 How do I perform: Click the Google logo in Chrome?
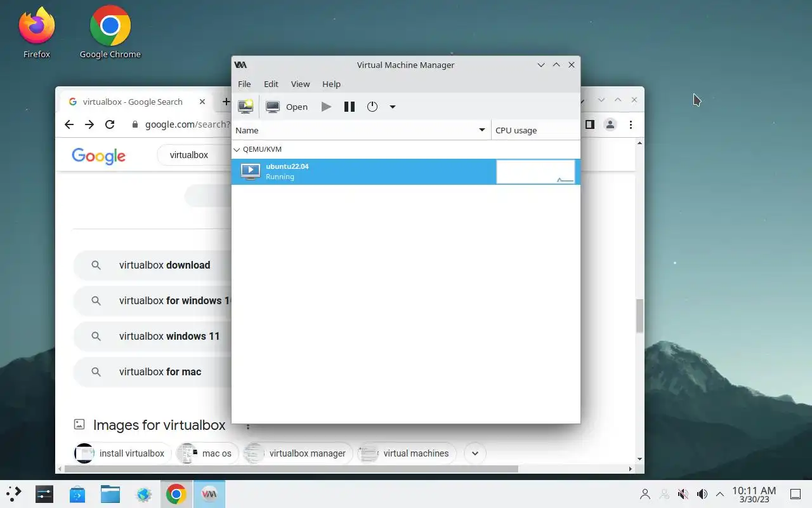click(x=98, y=156)
